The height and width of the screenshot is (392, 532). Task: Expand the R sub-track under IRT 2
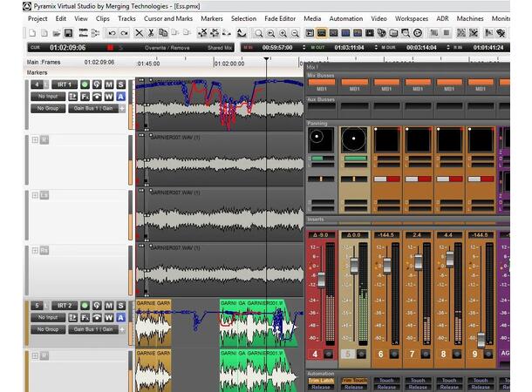(35, 355)
